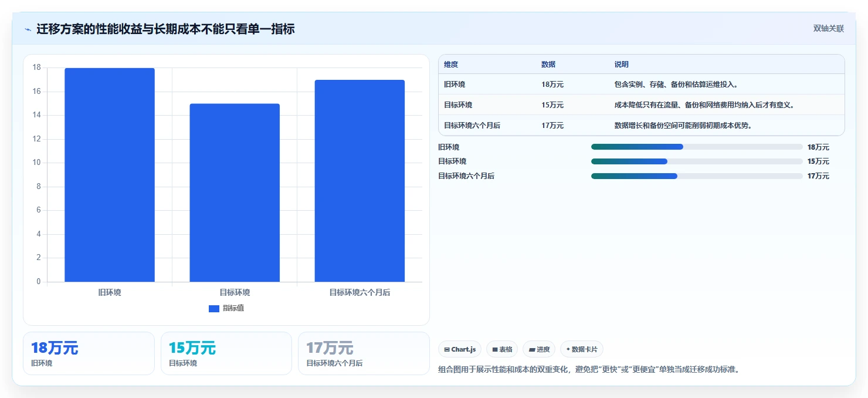
Task: Click the 17万元 progress value
Action: [818, 176]
